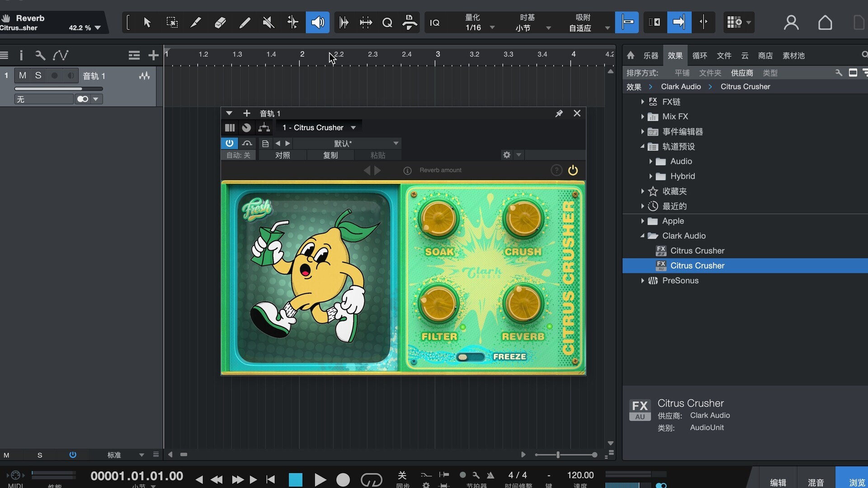Switch to the 商店 browser tab
This screenshot has height=488, width=868.
pyautogui.click(x=765, y=56)
